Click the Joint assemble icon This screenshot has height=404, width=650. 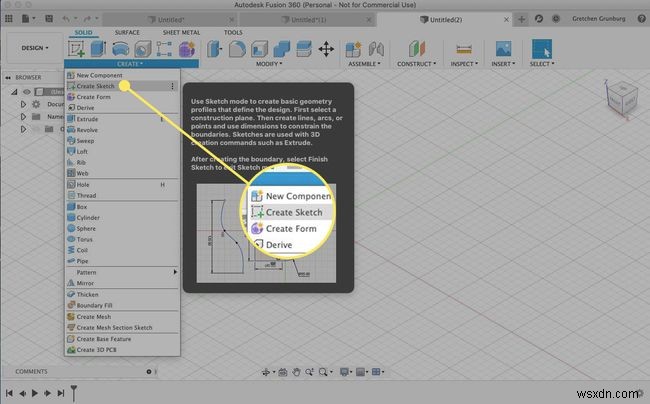(x=376, y=49)
